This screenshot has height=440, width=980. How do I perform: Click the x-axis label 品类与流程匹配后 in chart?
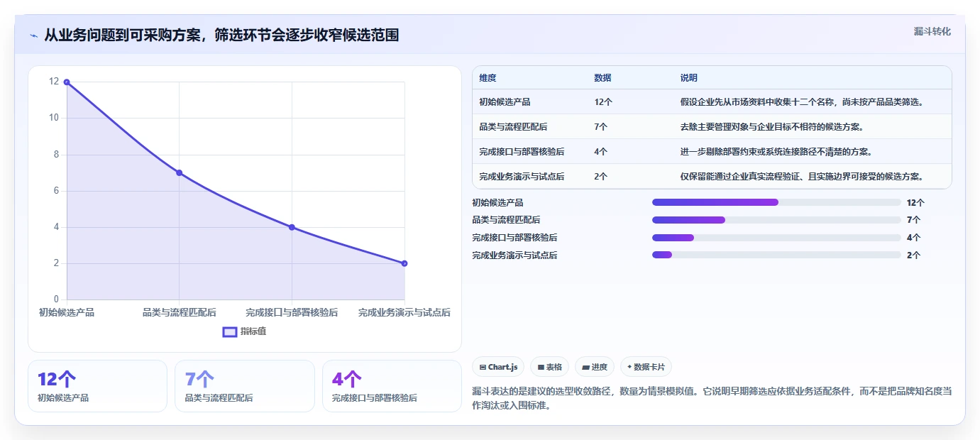pyautogui.click(x=180, y=312)
